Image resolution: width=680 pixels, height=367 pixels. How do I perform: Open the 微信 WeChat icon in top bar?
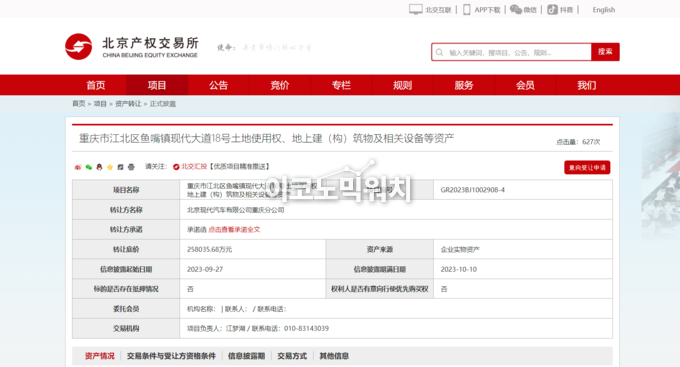click(x=516, y=10)
